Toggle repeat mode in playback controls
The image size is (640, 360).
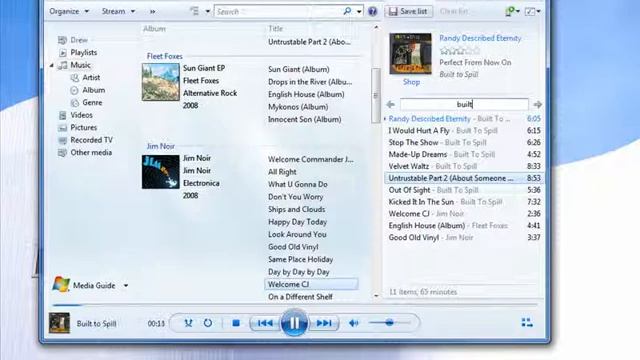pos(208,323)
